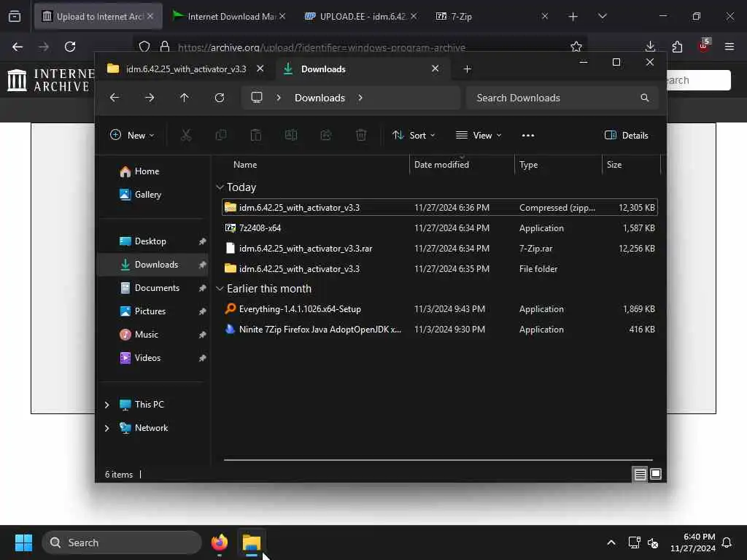Go up one folder level

(x=185, y=98)
